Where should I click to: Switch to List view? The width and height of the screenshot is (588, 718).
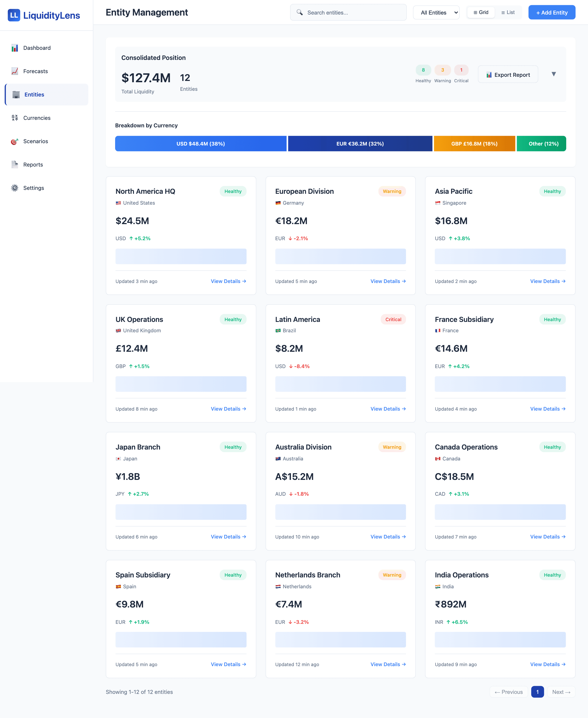click(x=508, y=12)
